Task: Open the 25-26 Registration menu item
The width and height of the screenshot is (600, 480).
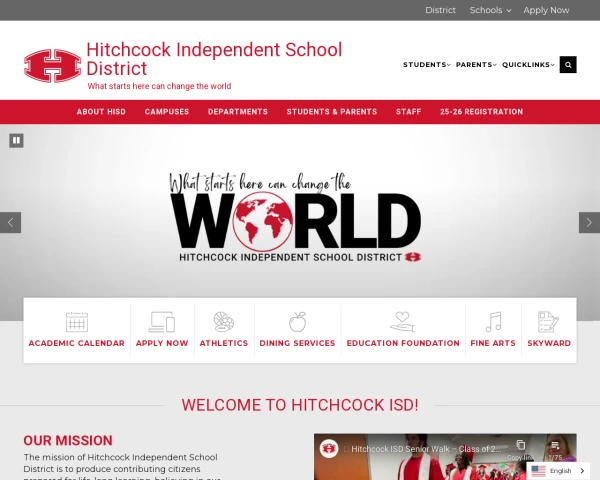Action: (481, 112)
